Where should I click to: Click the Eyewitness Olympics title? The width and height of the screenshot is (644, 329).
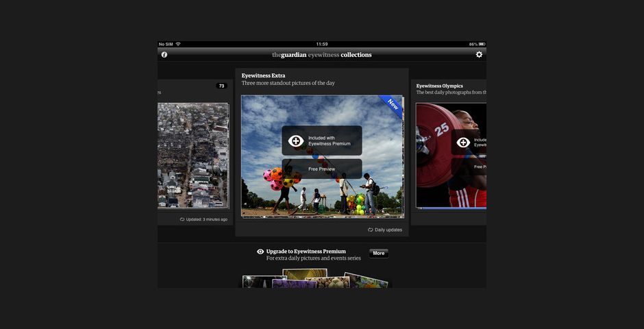click(x=439, y=86)
